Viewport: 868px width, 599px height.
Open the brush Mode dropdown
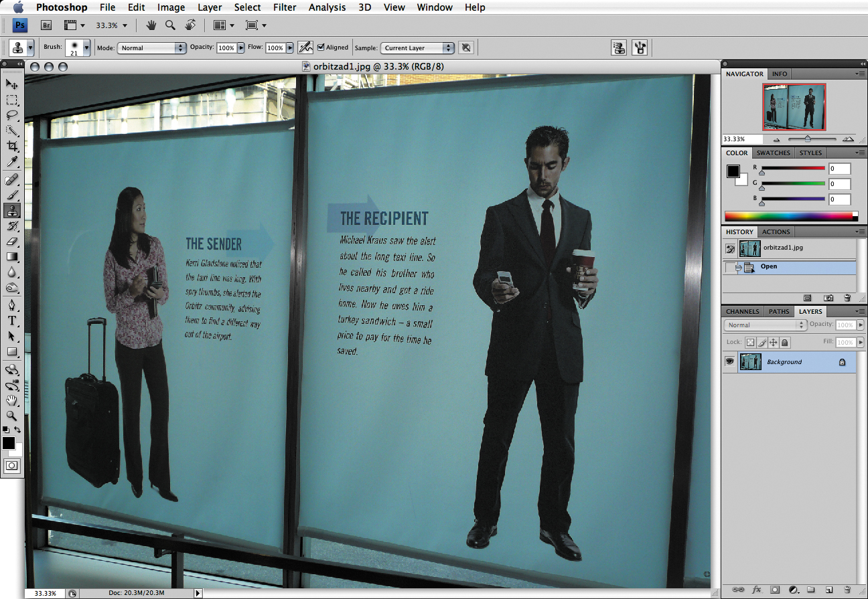[x=151, y=48]
